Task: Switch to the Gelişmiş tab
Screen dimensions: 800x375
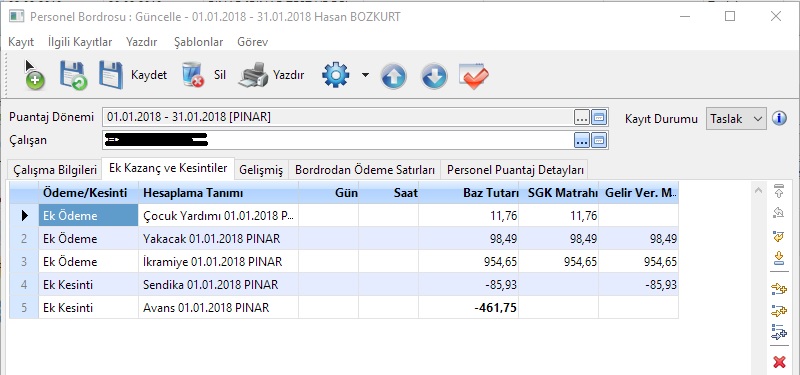Action: pos(261,170)
